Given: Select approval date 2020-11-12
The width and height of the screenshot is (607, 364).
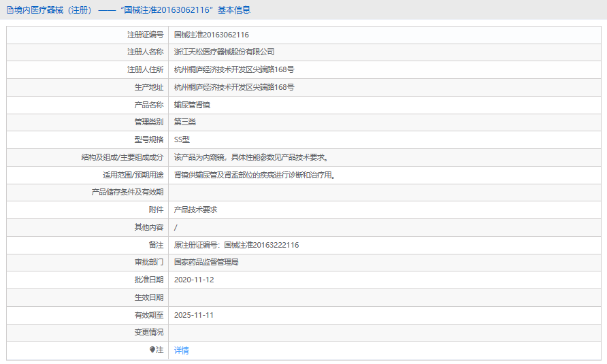Looking at the screenshot, I should click(x=194, y=280).
